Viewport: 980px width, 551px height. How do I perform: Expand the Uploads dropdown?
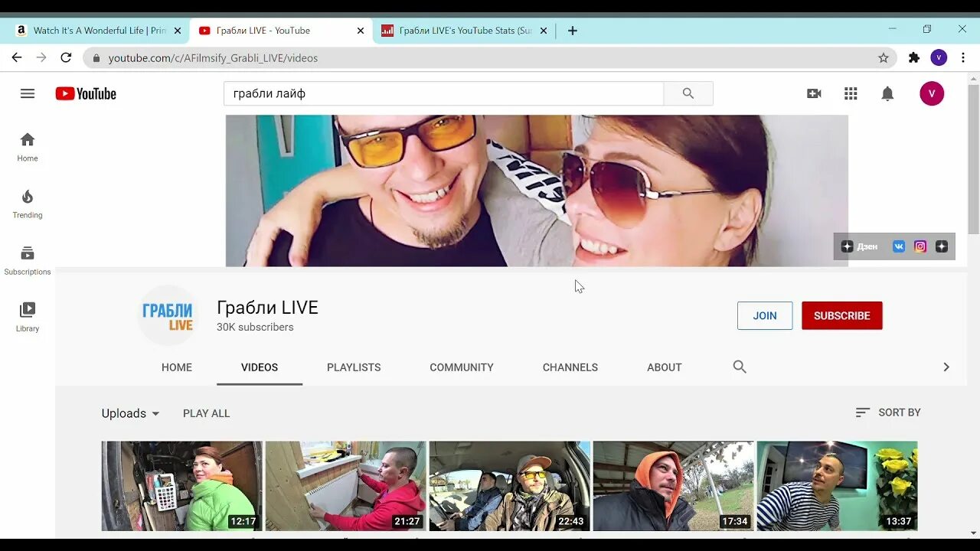point(131,413)
